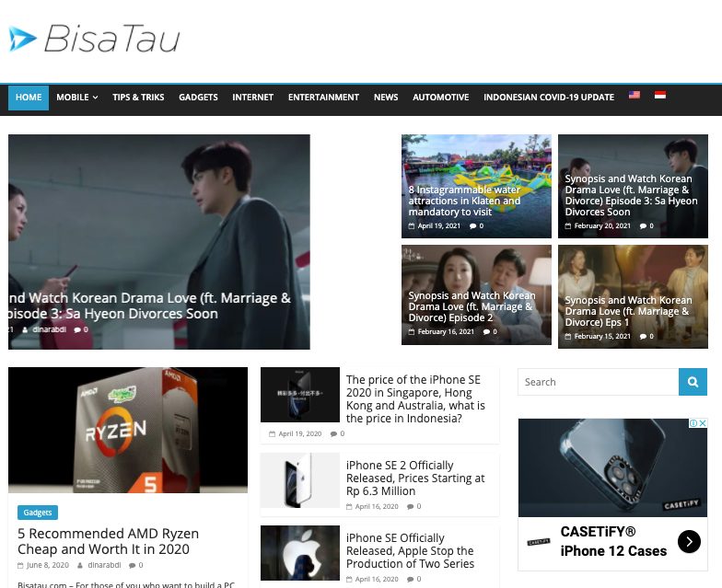Click the Search input field

click(599, 381)
